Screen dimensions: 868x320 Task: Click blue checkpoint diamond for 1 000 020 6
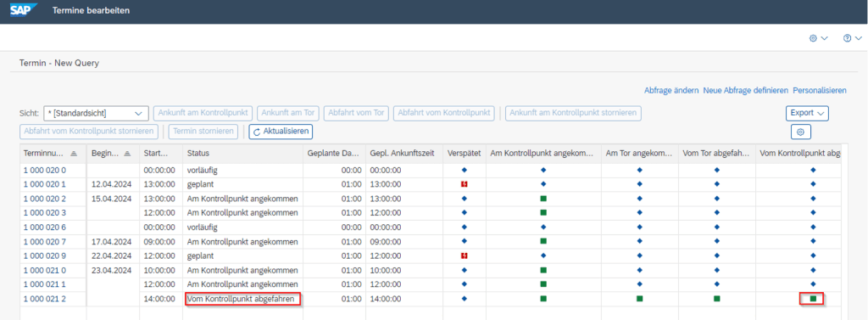coord(543,227)
